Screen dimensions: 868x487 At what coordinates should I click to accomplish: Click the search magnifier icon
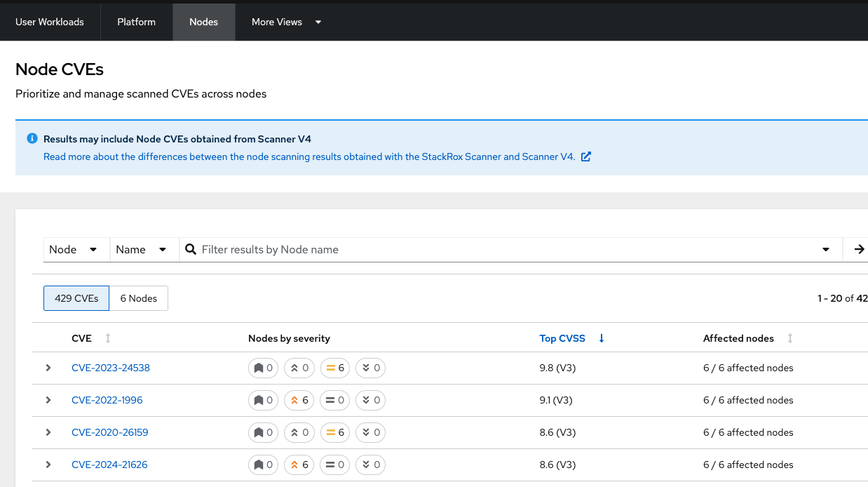tap(191, 249)
